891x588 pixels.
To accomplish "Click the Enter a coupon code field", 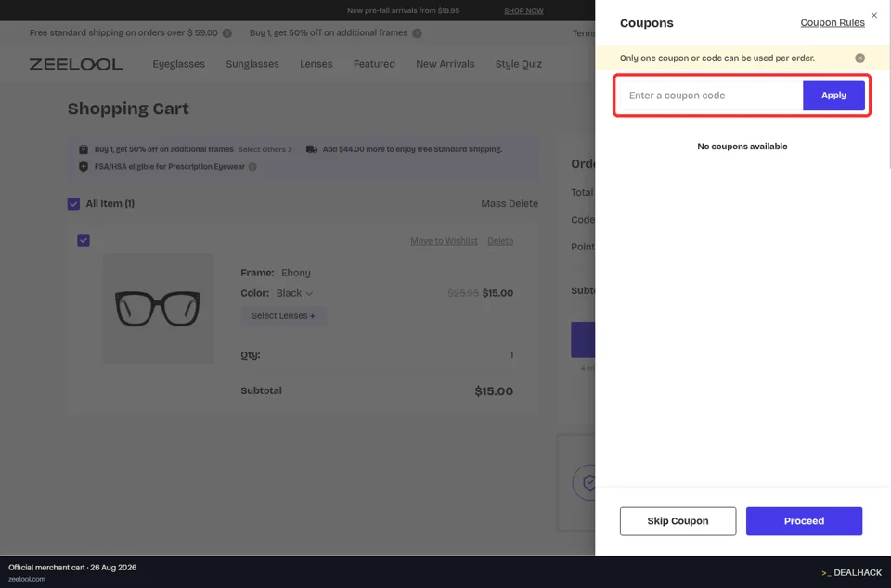I will pyautogui.click(x=712, y=96).
